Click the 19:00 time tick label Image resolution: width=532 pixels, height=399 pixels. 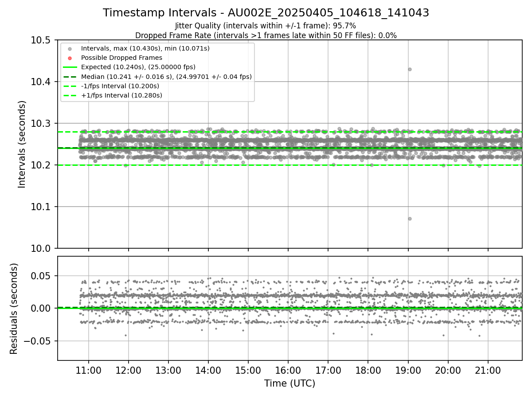(x=408, y=370)
